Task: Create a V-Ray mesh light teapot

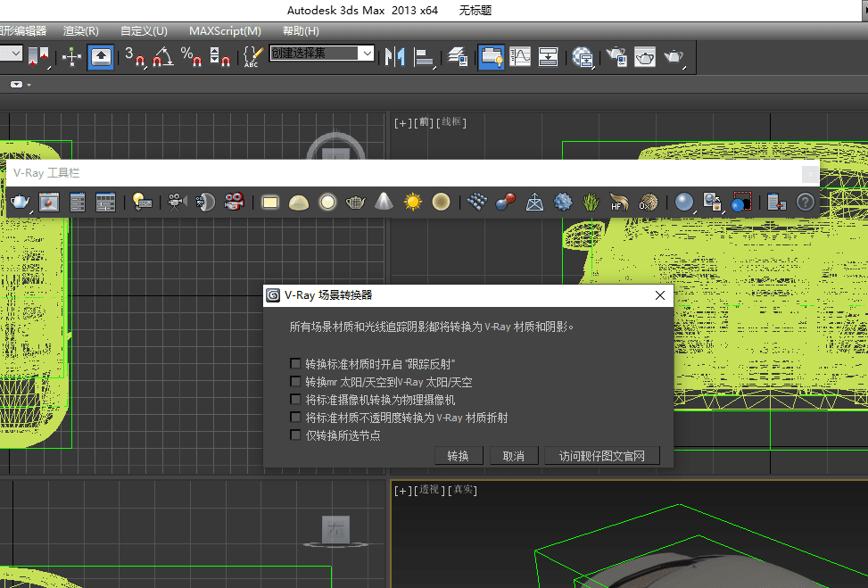Action: point(355,203)
